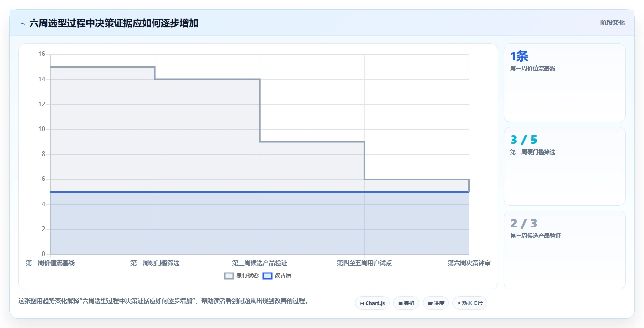Click the chart title 六周选型过程中决策证据应如何逐步增加
This screenshot has width=644, height=328.
point(114,23)
